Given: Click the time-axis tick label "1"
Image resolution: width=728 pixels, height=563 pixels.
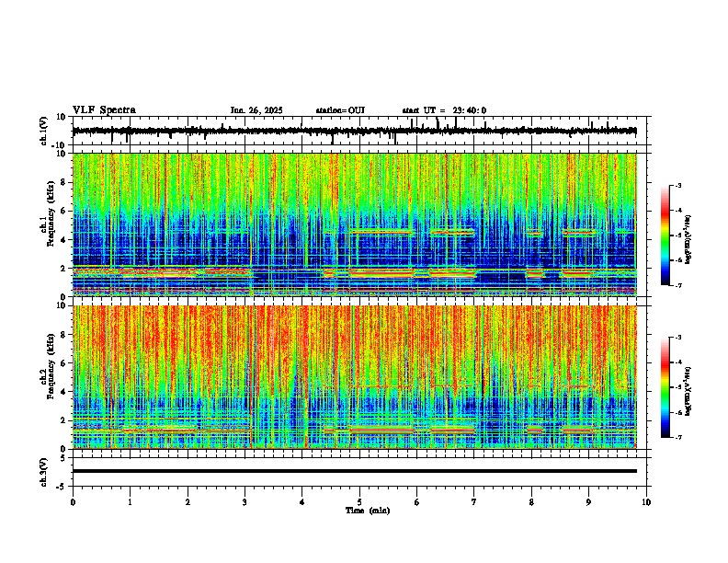Looking at the screenshot, I should (x=130, y=502).
